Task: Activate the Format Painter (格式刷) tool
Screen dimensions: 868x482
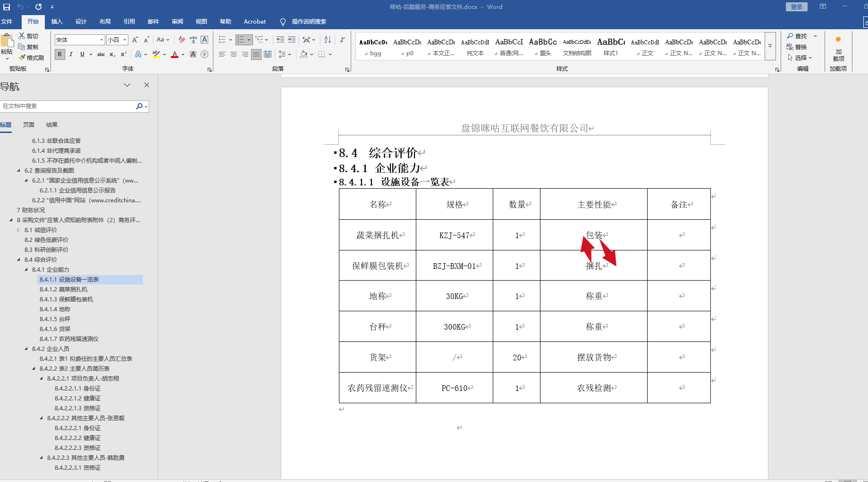Action: click(x=31, y=58)
